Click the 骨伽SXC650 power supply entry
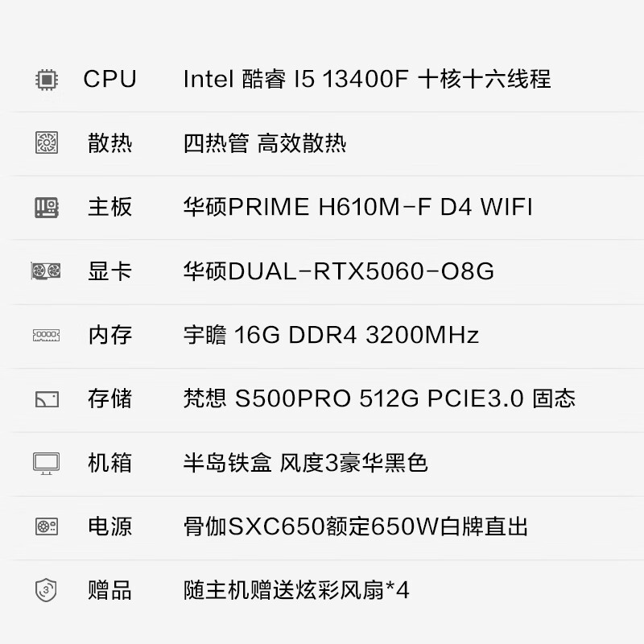The image size is (644, 644). [356, 526]
